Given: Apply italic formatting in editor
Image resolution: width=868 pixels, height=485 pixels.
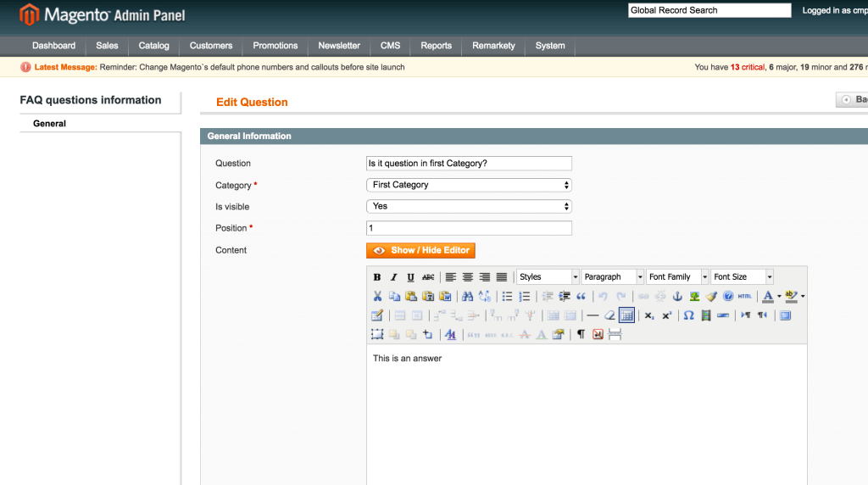Looking at the screenshot, I should (x=394, y=277).
